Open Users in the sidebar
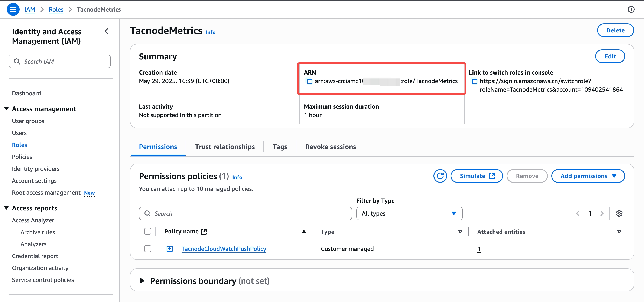Viewport: 644px width, 302px height. point(19,133)
